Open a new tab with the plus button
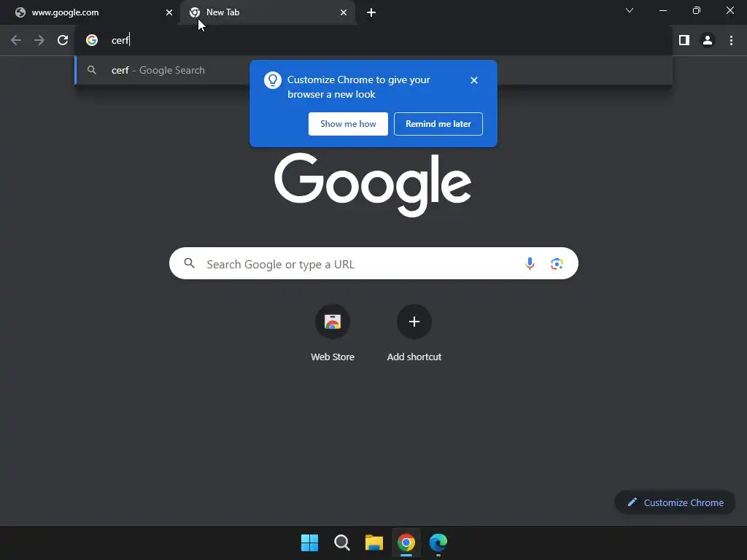The height and width of the screenshot is (560, 747). click(x=371, y=12)
